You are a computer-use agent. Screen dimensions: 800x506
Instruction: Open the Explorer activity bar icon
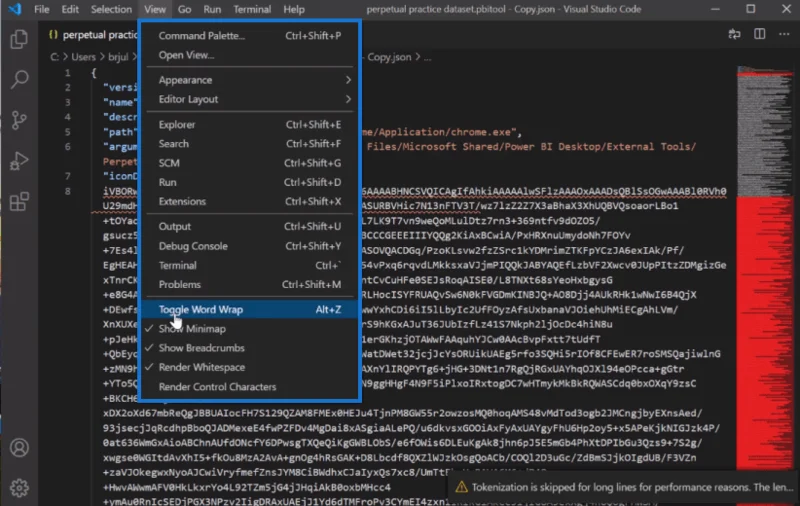pyautogui.click(x=19, y=39)
